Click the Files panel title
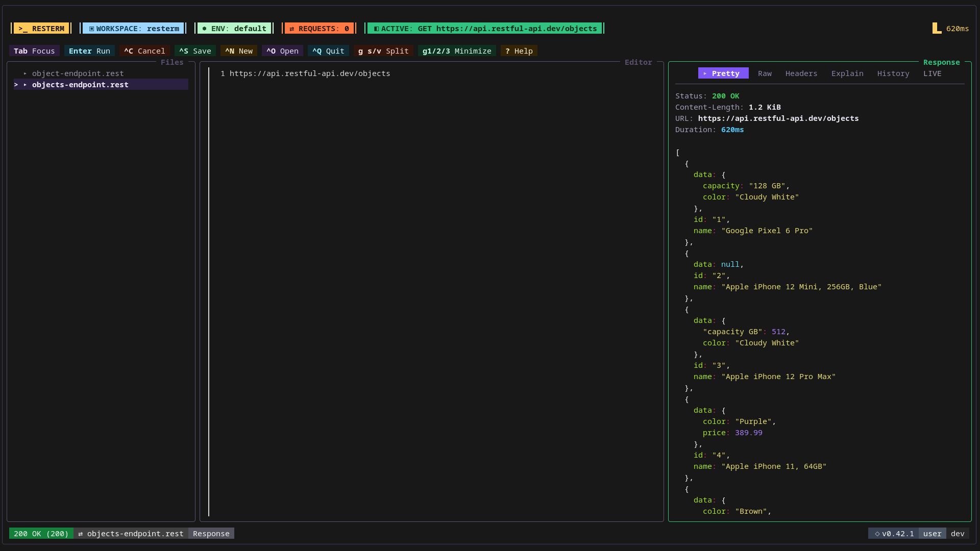 (172, 62)
